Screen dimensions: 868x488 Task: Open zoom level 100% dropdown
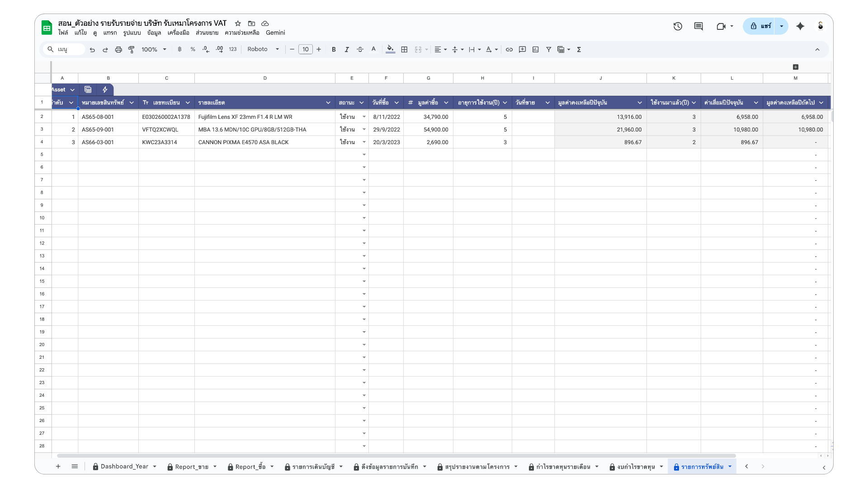pyautogui.click(x=154, y=49)
